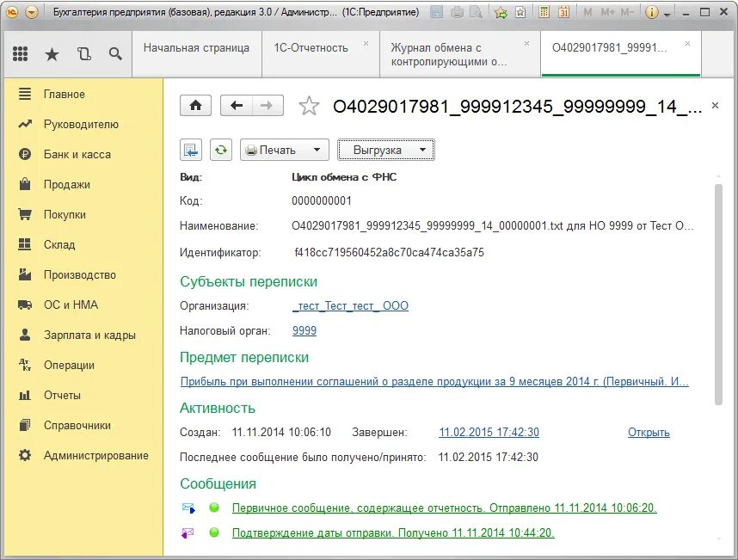Image resolution: width=738 pixels, height=560 pixels.
Task: Click the incoming message envelope icon
Action: 188,532
